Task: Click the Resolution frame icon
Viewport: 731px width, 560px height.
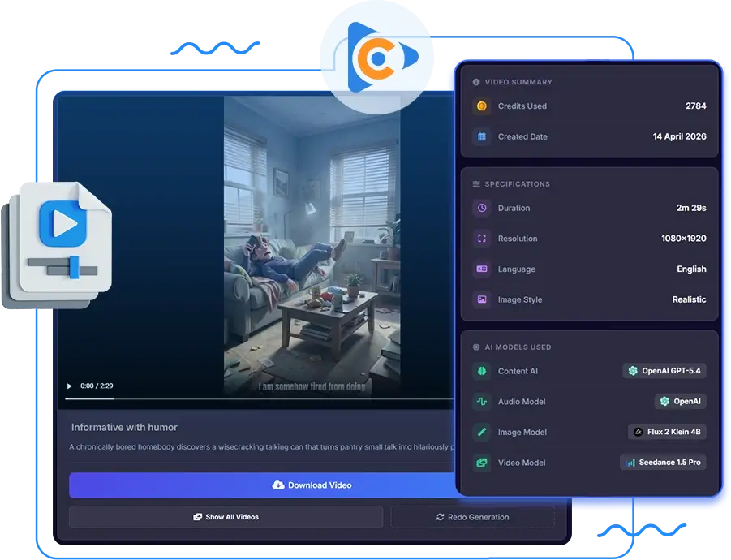Action: click(x=482, y=239)
